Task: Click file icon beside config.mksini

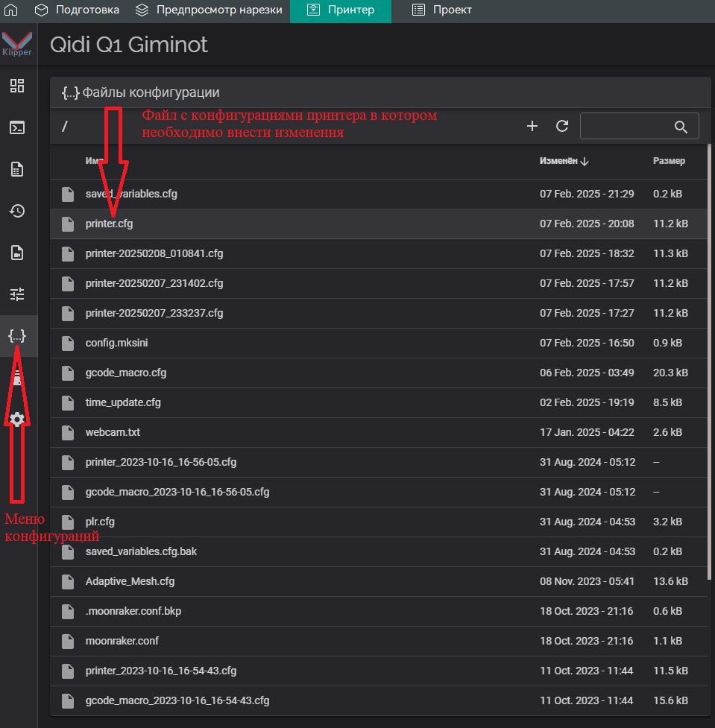Action: (x=68, y=343)
